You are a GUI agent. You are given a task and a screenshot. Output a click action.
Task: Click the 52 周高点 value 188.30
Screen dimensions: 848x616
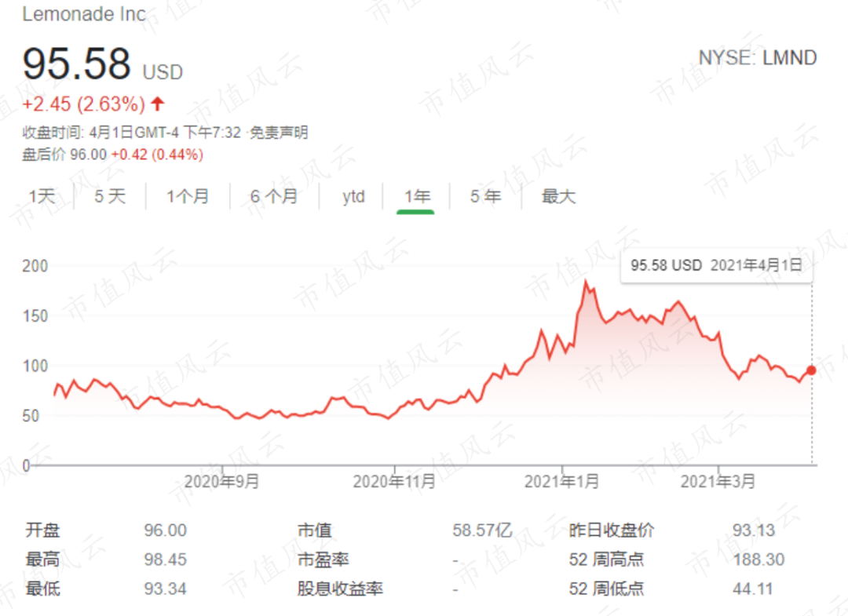pyautogui.click(x=758, y=560)
